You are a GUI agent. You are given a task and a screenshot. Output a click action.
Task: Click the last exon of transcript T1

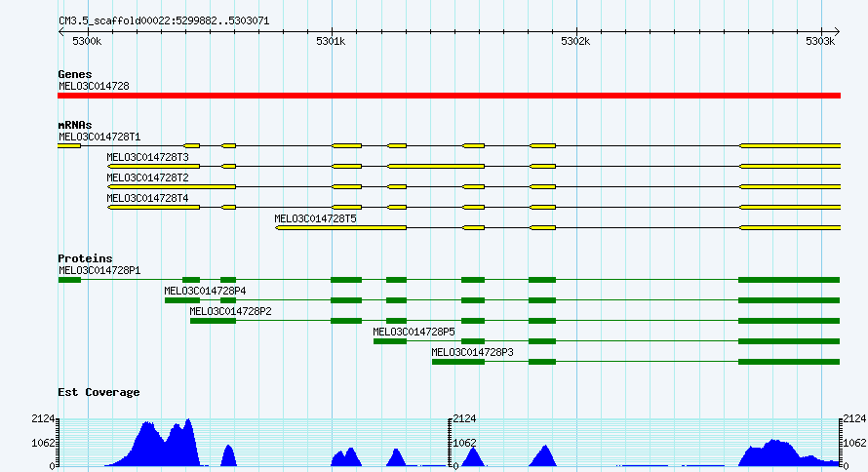790,145
